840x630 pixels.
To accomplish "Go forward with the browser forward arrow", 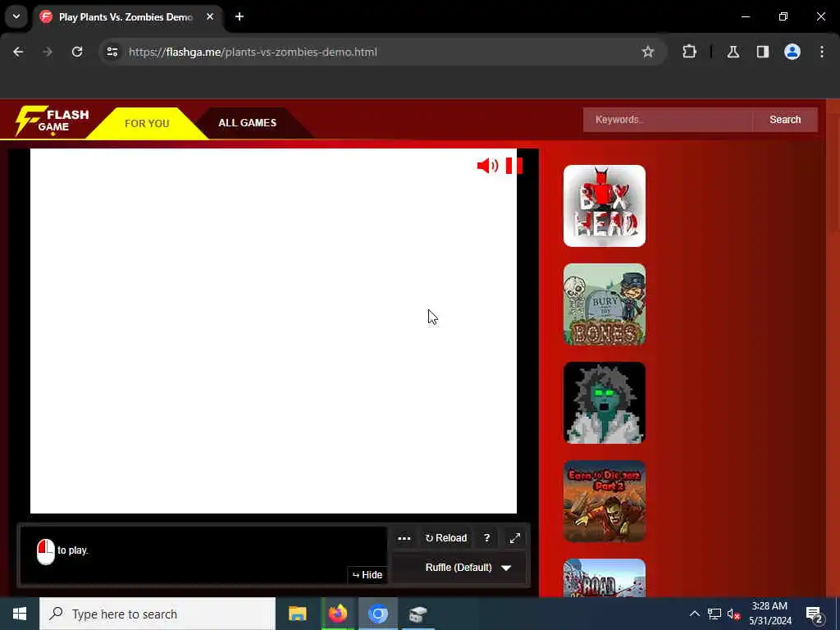I will click(48, 52).
